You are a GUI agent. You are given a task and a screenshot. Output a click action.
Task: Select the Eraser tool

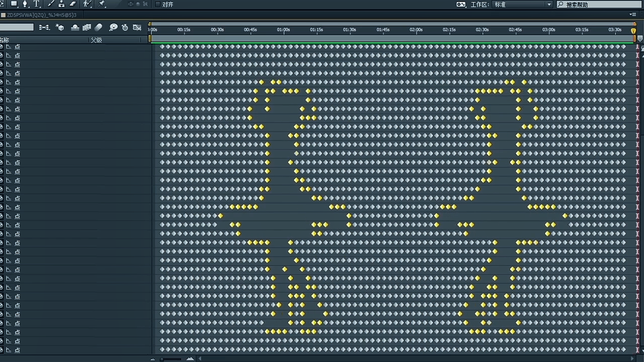(x=73, y=4)
